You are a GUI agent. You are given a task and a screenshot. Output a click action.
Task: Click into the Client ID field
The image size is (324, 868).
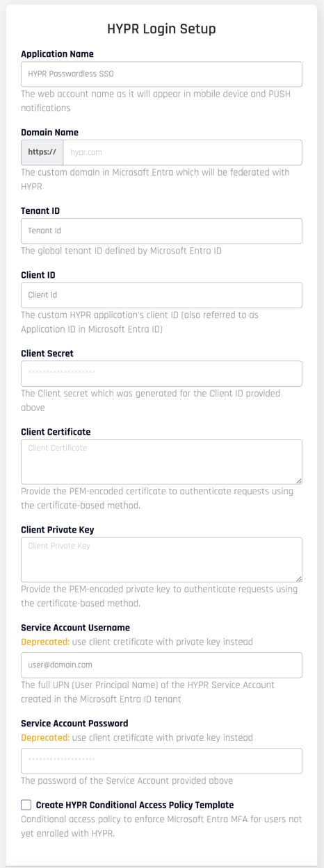point(161,295)
